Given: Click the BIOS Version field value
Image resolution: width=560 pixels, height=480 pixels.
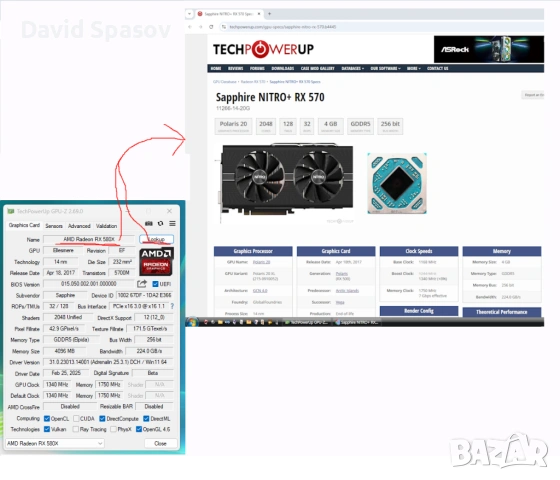Looking at the screenshot, I should pos(89,284).
